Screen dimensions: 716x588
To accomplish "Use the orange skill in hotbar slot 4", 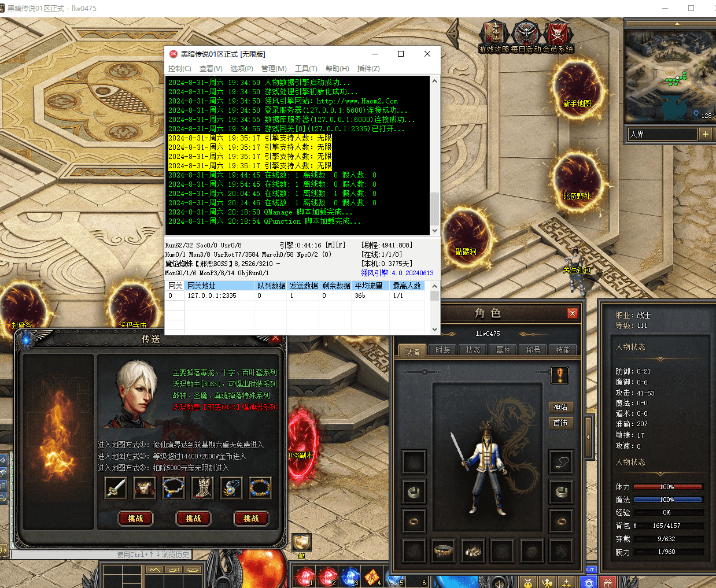I will (372, 576).
